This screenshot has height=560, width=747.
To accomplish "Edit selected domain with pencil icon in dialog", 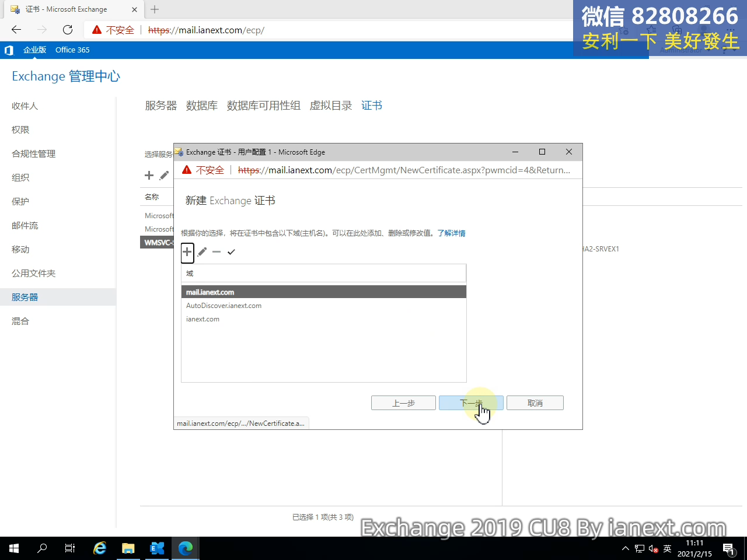I will pos(202,252).
